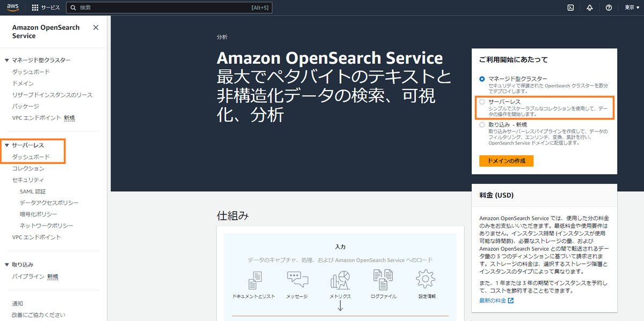Collapse the 取り込み navigation section
The image size is (644, 321).
point(7,265)
